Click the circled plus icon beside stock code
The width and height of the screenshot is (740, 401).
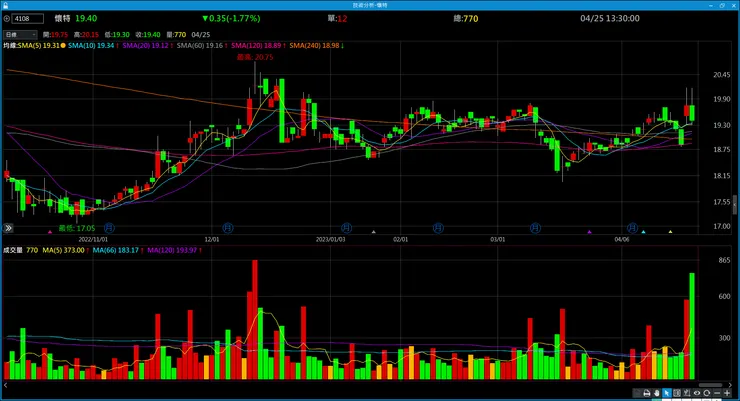click(x=7, y=19)
